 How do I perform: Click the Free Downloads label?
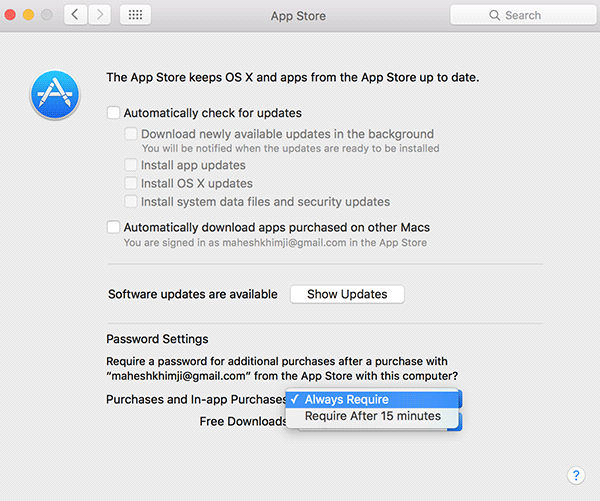click(243, 421)
